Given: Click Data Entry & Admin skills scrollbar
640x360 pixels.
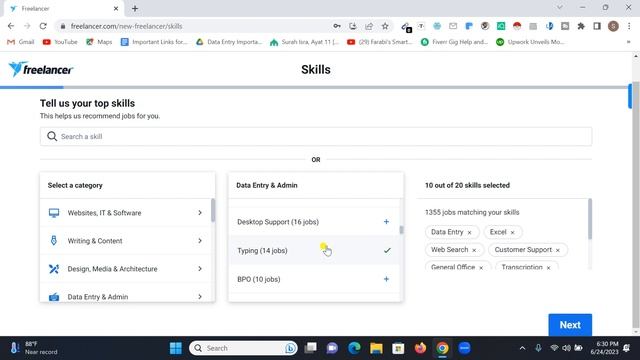Looking at the screenshot, I should (401, 230).
